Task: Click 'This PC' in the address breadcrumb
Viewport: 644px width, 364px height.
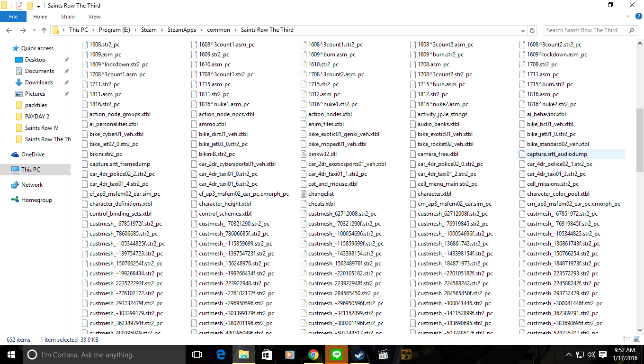Action: [x=78, y=30]
